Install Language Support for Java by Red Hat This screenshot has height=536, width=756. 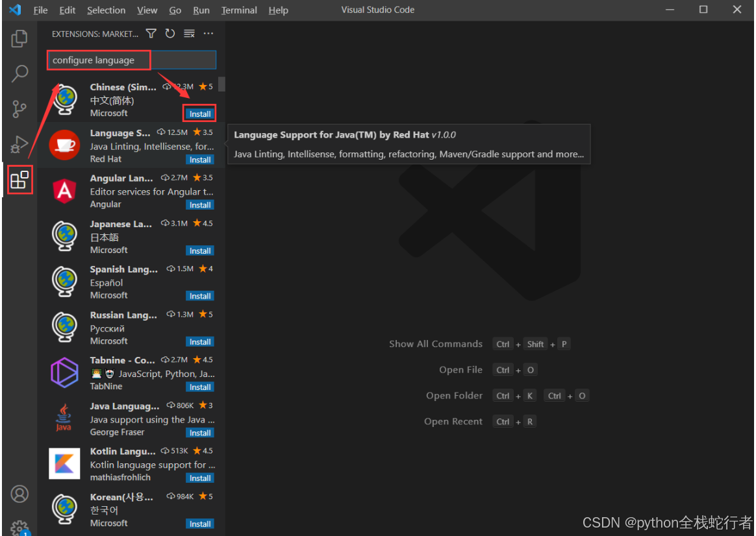click(199, 160)
